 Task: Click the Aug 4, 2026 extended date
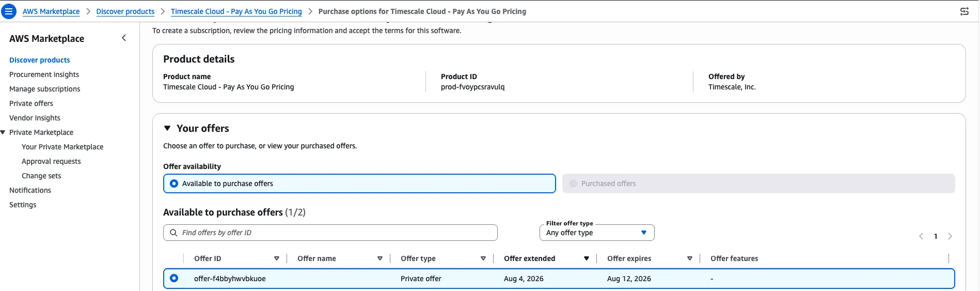524,279
